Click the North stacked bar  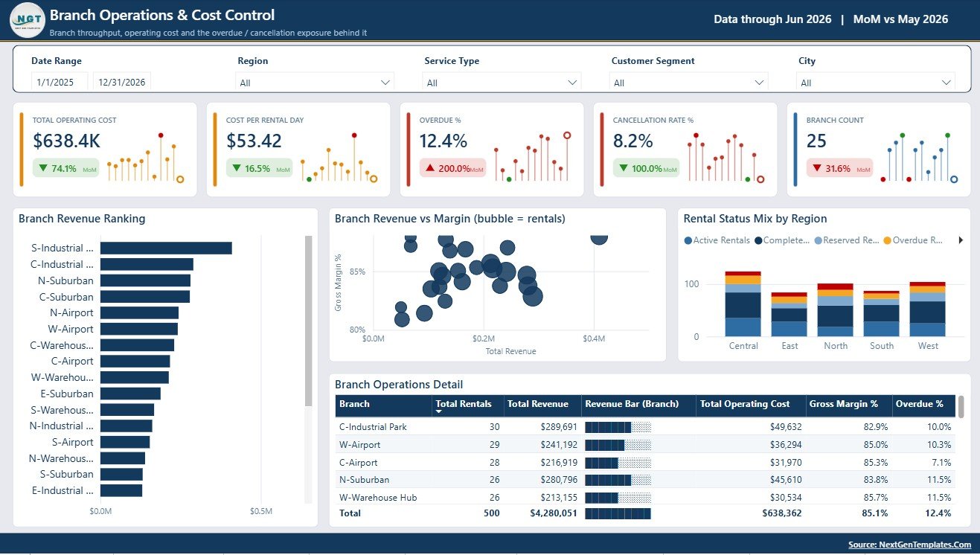pos(835,310)
